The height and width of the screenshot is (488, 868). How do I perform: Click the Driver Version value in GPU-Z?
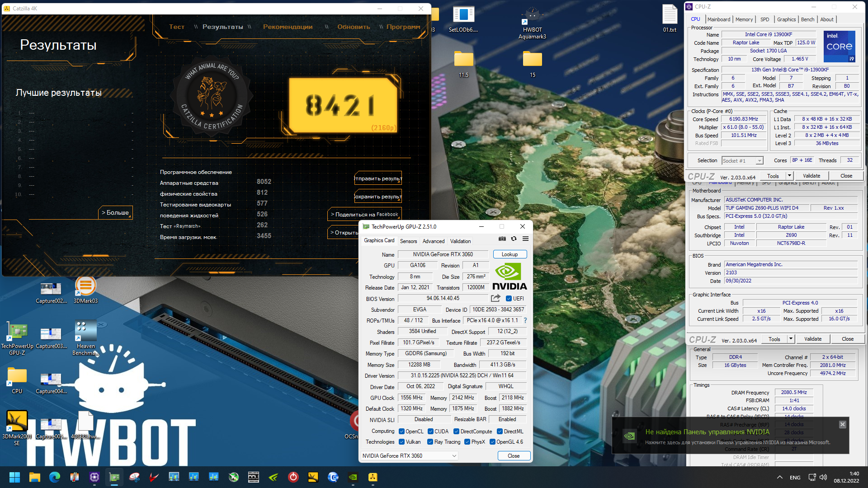tap(462, 375)
